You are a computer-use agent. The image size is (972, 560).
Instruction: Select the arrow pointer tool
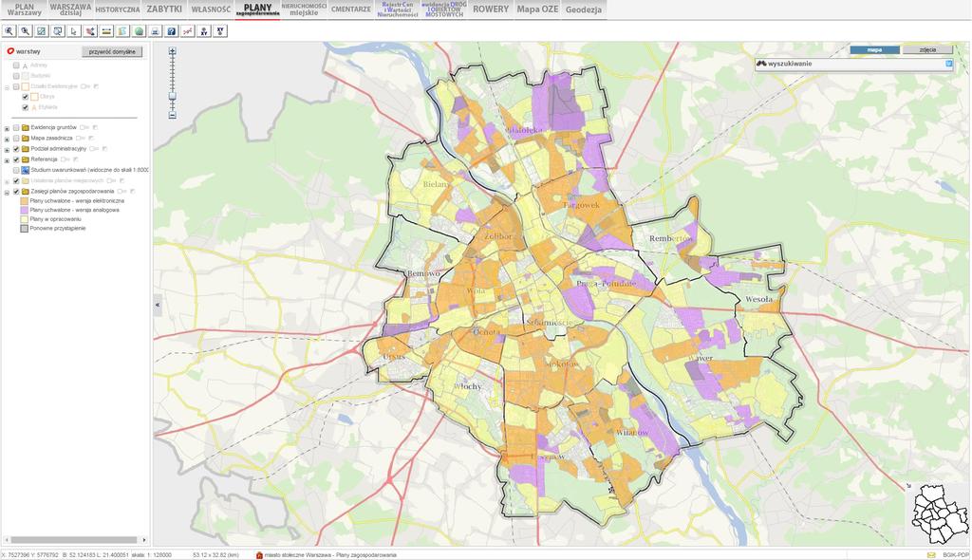pos(74,31)
